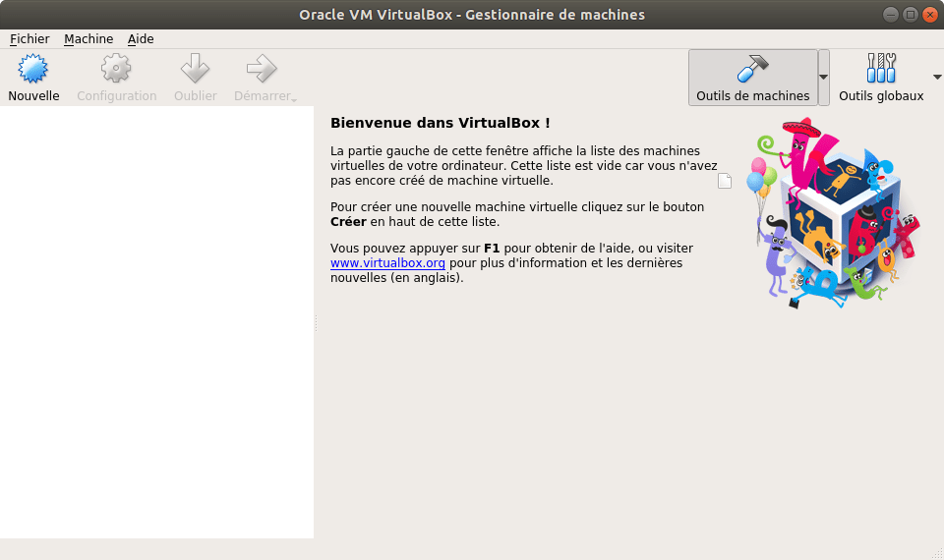This screenshot has width=944, height=560.
Task: Click the splitter handle between list and welcome pane
Action: point(316,323)
